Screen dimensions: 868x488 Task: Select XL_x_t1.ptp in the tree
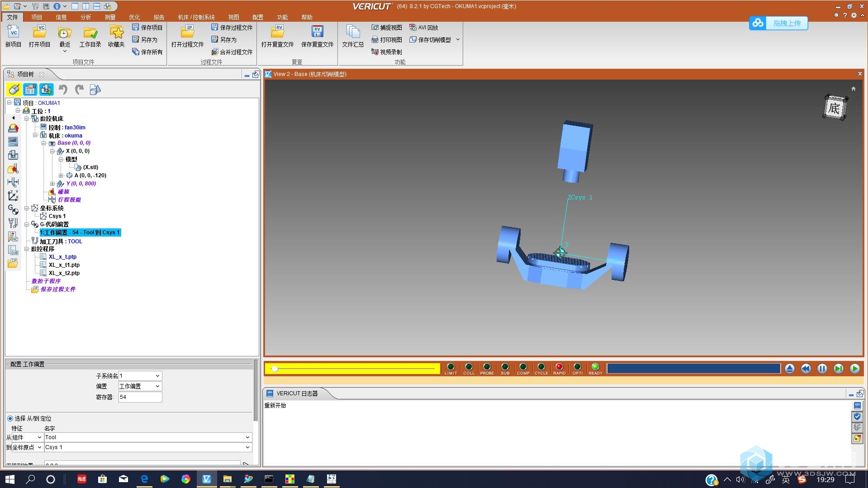64,265
